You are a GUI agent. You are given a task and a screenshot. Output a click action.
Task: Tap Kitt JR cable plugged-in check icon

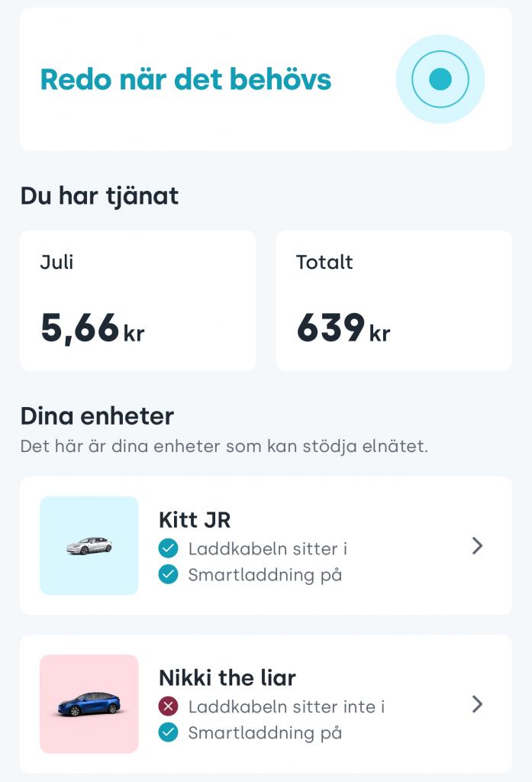(x=168, y=548)
